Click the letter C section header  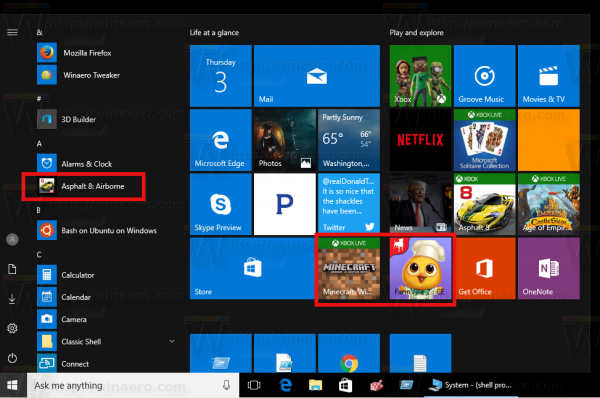pyautogui.click(x=39, y=254)
